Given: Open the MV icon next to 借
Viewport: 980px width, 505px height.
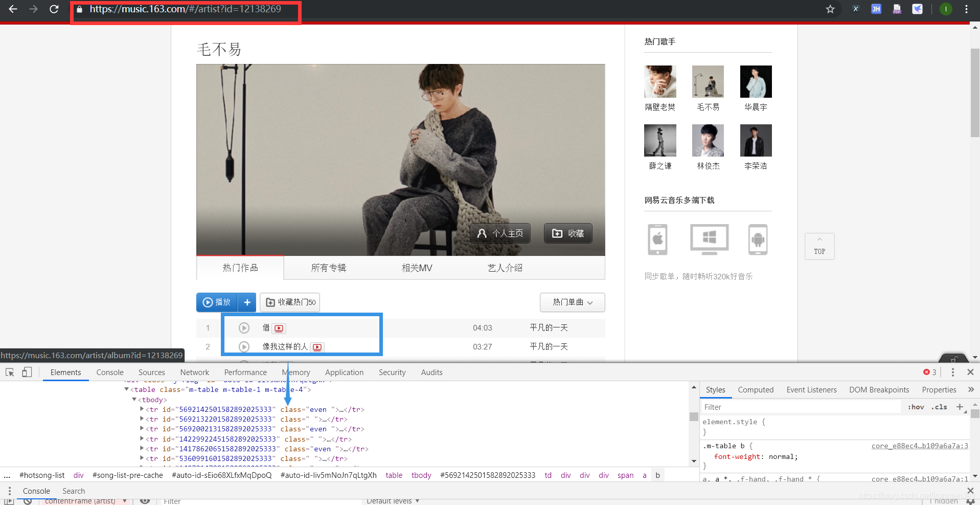Looking at the screenshot, I should [x=279, y=328].
